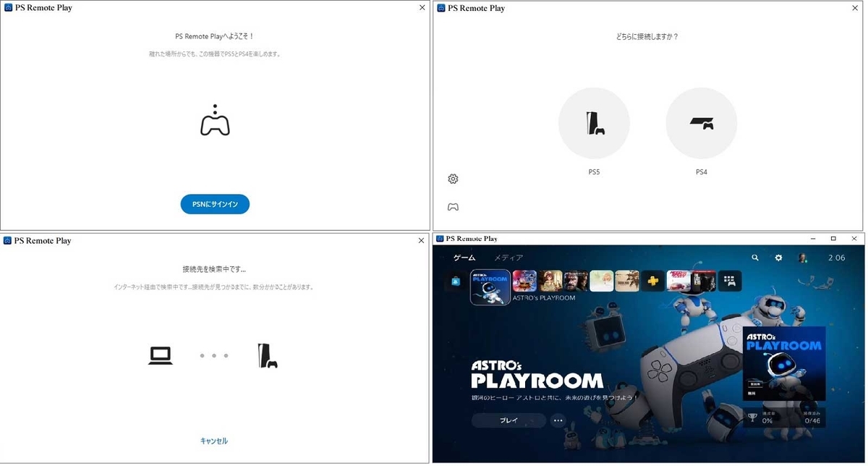Close the console selection window
The width and height of the screenshot is (868, 466).
point(855,7)
